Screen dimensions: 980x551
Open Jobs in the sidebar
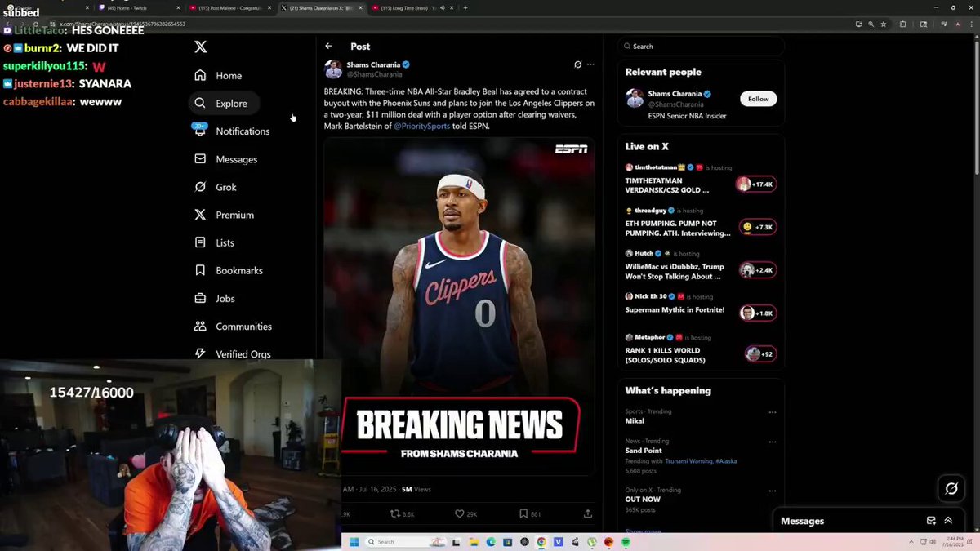pos(215,299)
